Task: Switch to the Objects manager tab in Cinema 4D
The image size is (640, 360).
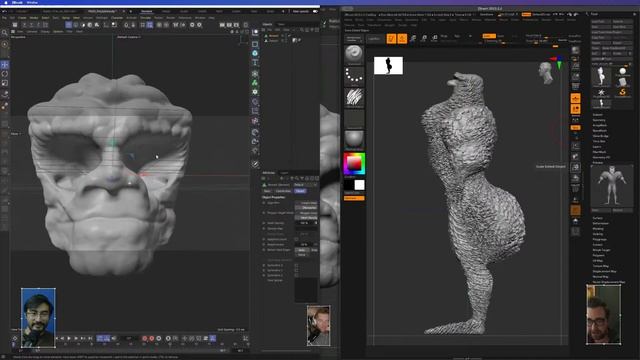Action: tap(267, 24)
